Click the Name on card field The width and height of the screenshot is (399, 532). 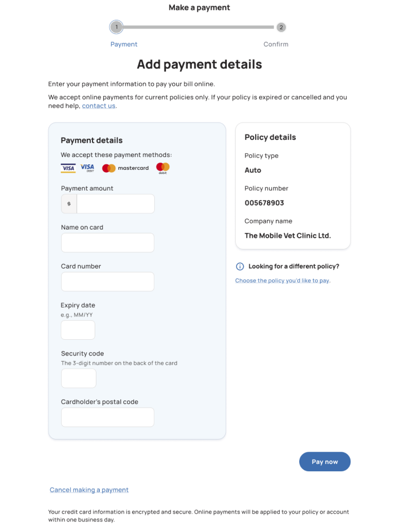(x=108, y=242)
